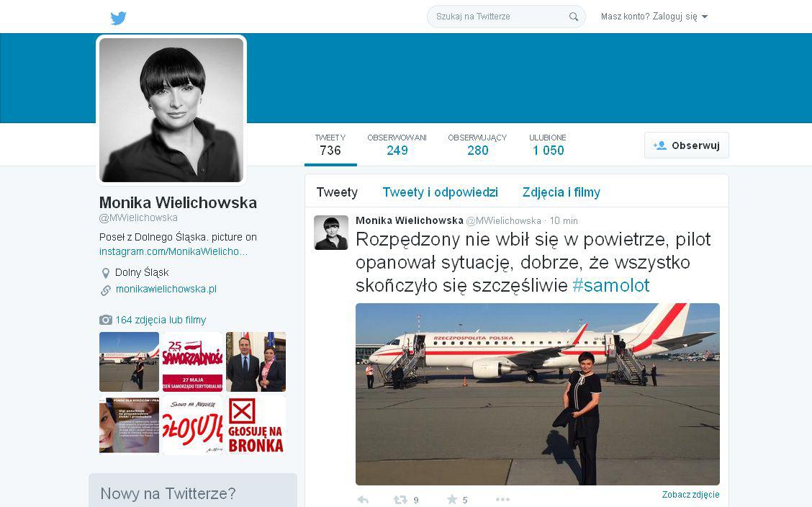Favorite the tweet with star icon
This screenshot has width=812, height=507.
pyautogui.click(x=452, y=499)
